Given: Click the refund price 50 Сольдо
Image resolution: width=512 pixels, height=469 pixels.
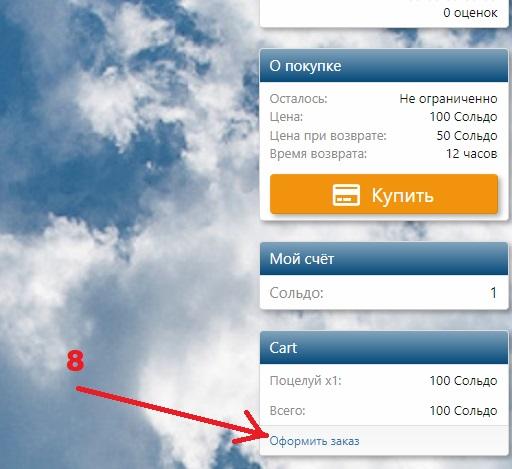Looking at the screenshot, I should 467,136.
